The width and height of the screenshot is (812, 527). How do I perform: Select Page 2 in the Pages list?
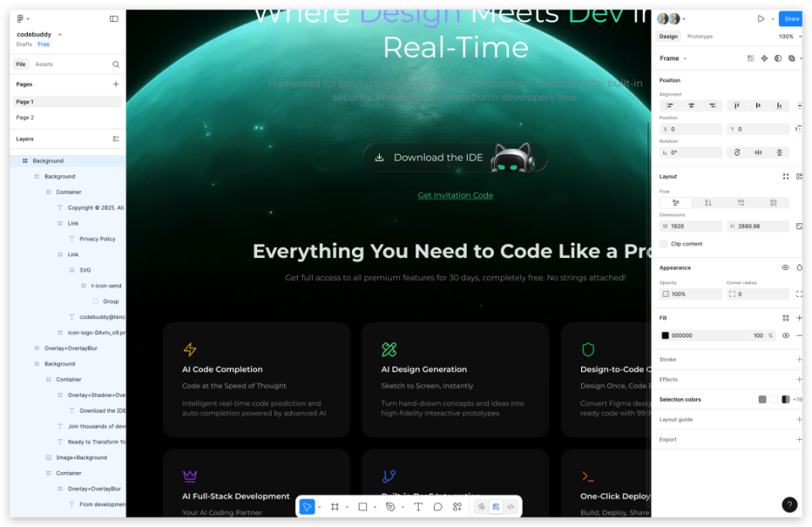[68, 118]
